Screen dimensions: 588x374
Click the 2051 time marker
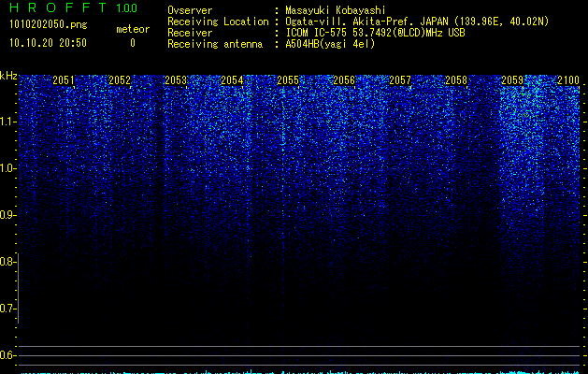coord(64,79)
